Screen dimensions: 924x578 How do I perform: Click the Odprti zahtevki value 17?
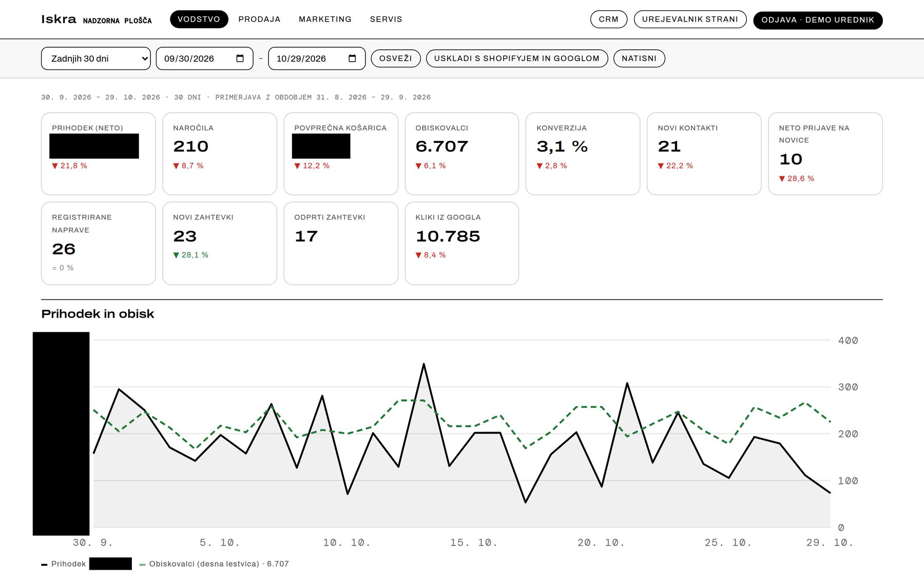point(306,236)
